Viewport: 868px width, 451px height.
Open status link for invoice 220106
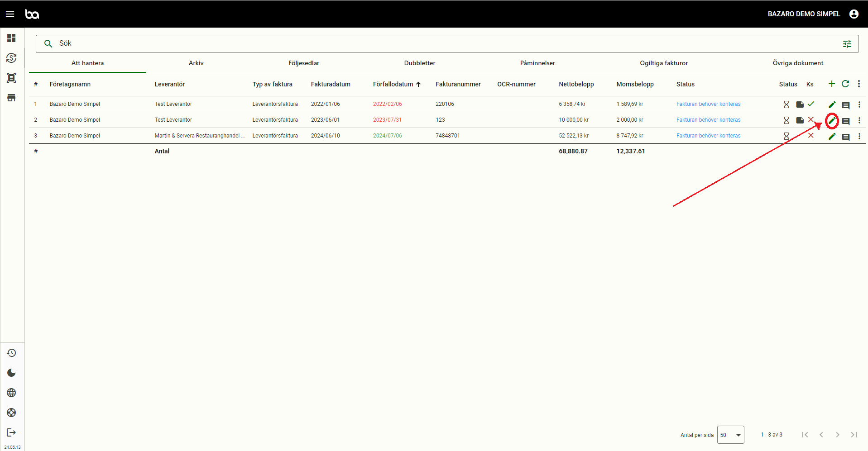[x=709, y=104]
